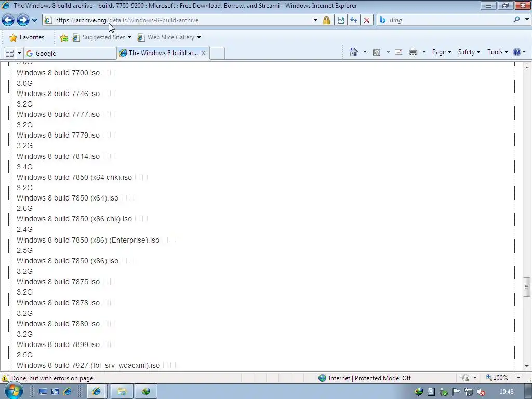Image resolution: width=532 pixels, height=399 pixels.
Task: Open Suggested Sites link
Action: pyautogui.click(x=103, y=37)
